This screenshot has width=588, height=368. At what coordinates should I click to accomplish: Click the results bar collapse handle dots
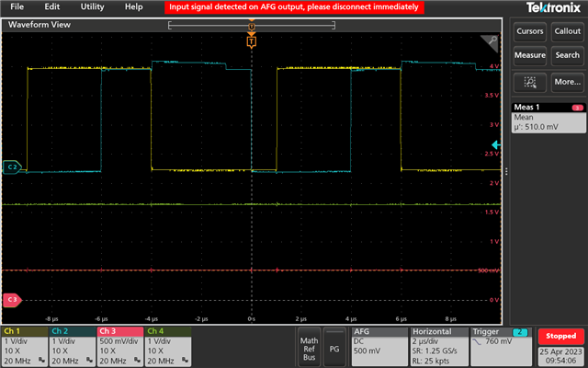coord(506,171)
